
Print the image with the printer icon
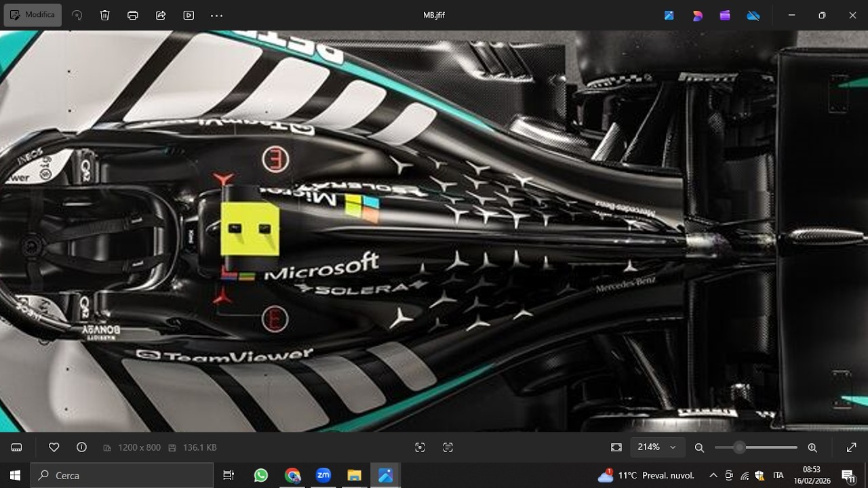coord(133,15)
